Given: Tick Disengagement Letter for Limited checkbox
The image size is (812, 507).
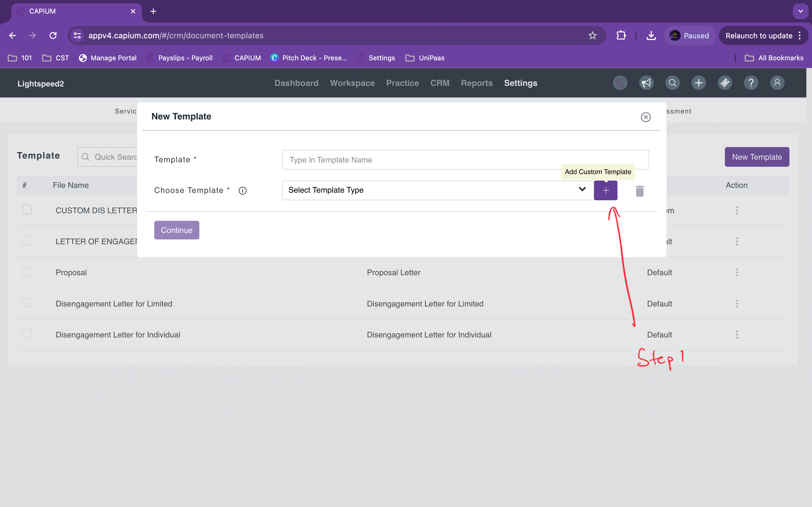Looking at the screenshot, I should click(27, 303).
